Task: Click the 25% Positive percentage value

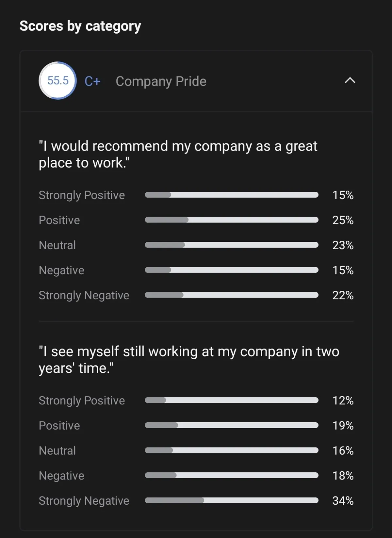Action: click(343, 220)
